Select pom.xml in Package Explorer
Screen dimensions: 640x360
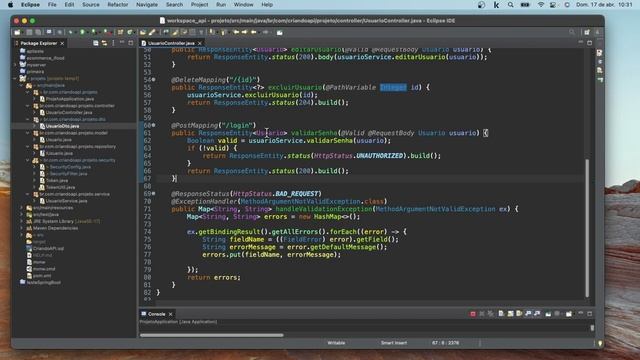pyautogui.click(x=42, y=276)
